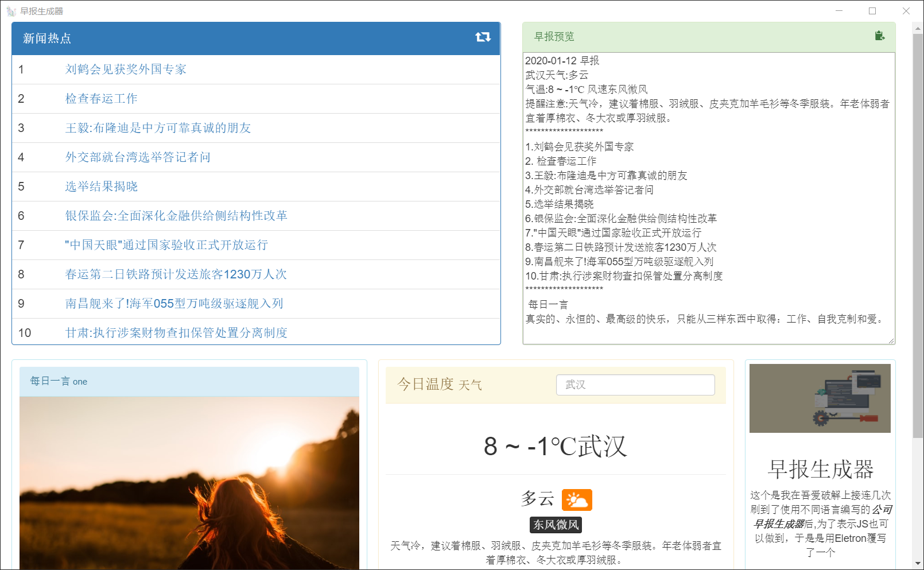Open 春运第二日铁路 passenger news
Image resolution: width=924 pixels, height=570 pixels.
tap(177, 274)
